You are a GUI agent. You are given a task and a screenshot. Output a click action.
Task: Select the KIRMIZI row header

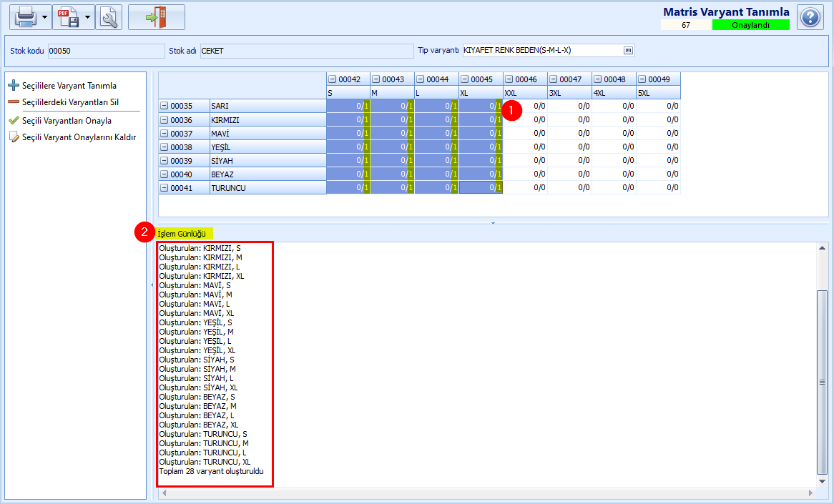pos(268,119)
